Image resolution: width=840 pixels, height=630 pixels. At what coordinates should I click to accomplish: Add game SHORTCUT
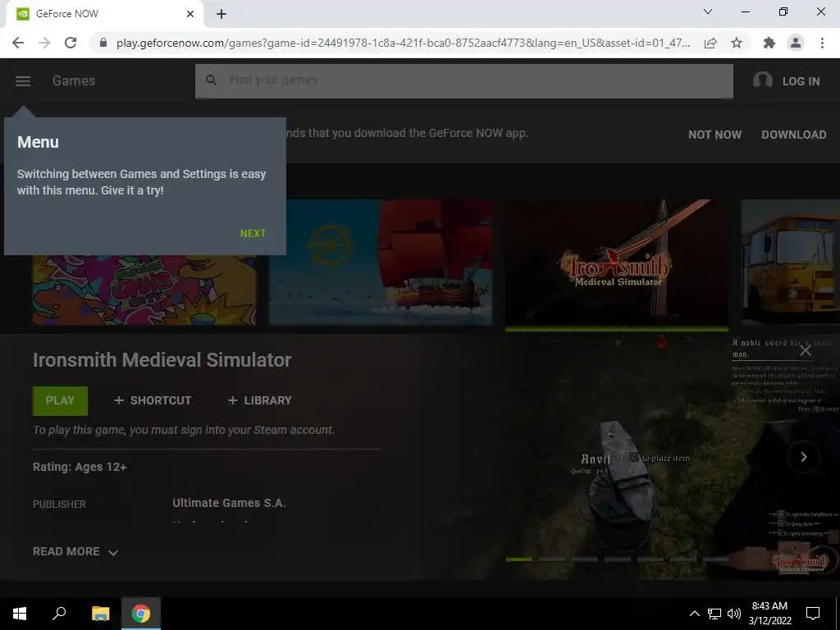(x=153, y=400)
